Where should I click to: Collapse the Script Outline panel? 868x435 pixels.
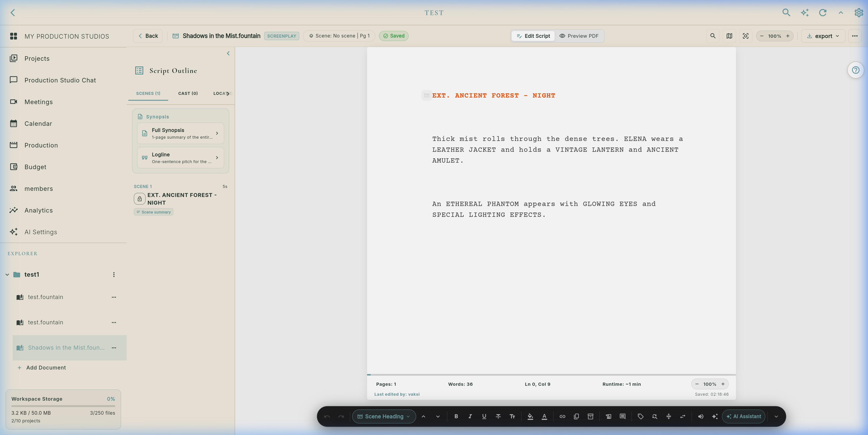tap(228, 53)
